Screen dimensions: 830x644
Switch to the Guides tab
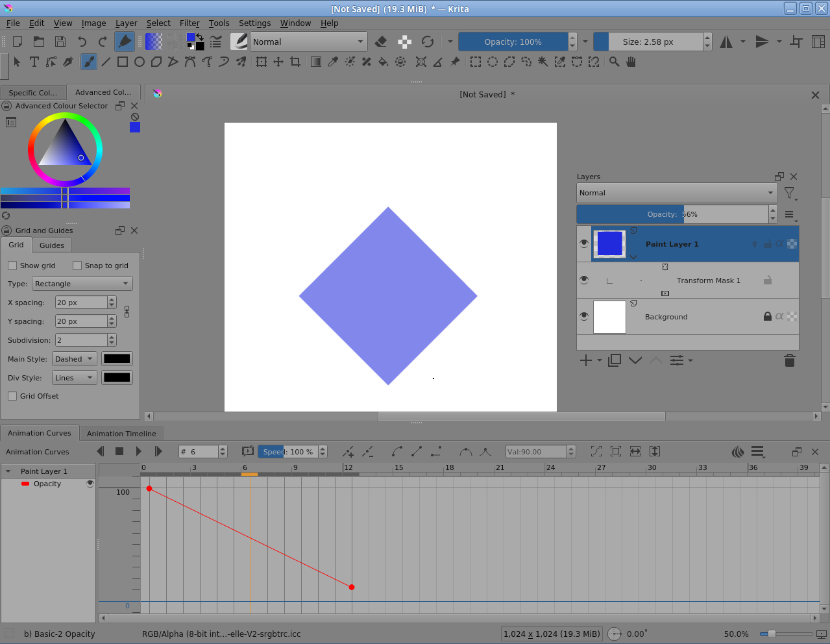[x=52, y=245]
